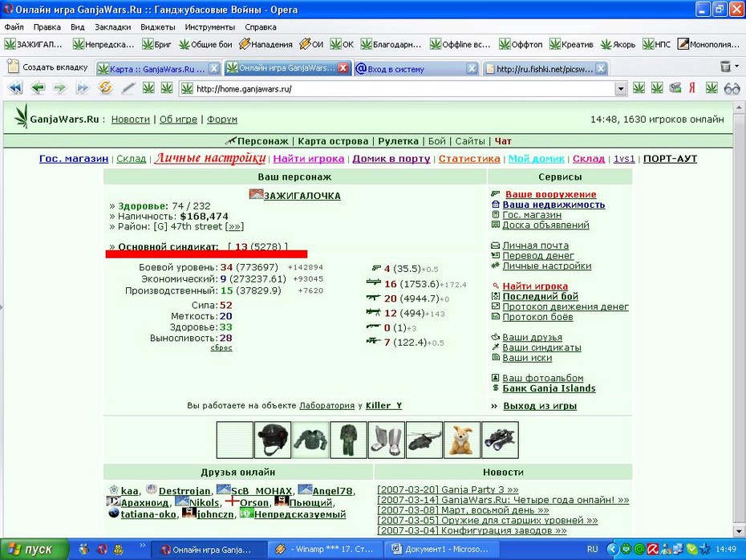Click the RU language indicator
Screen dimensions: 746x560
592,549
